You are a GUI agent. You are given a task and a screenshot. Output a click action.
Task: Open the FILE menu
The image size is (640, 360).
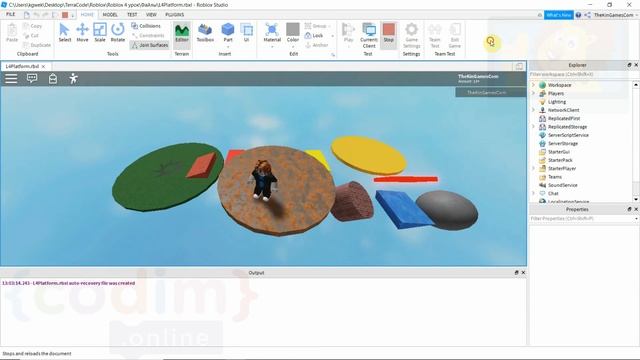pyautogui.click(x=11, y=15)
